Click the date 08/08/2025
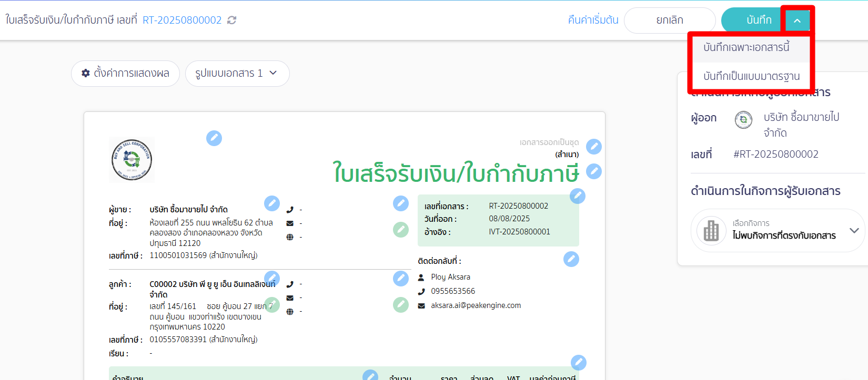Image resolution: width=868 pixels, height=380 pixels. click(x=509, y=219)
